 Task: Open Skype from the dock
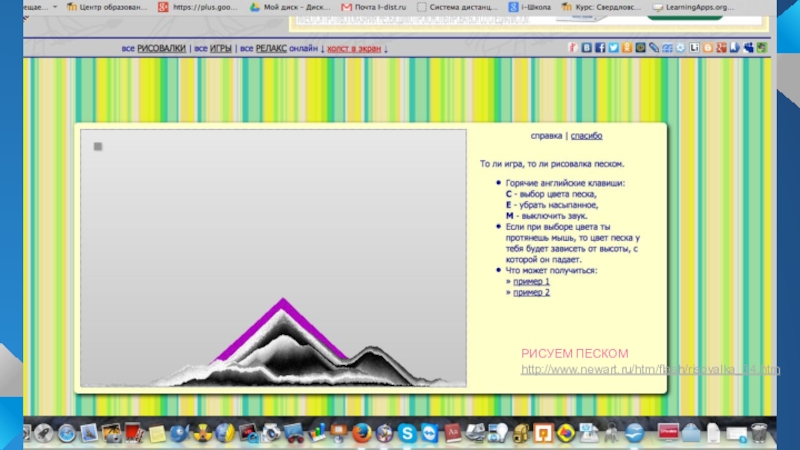(x=407, y=433)
